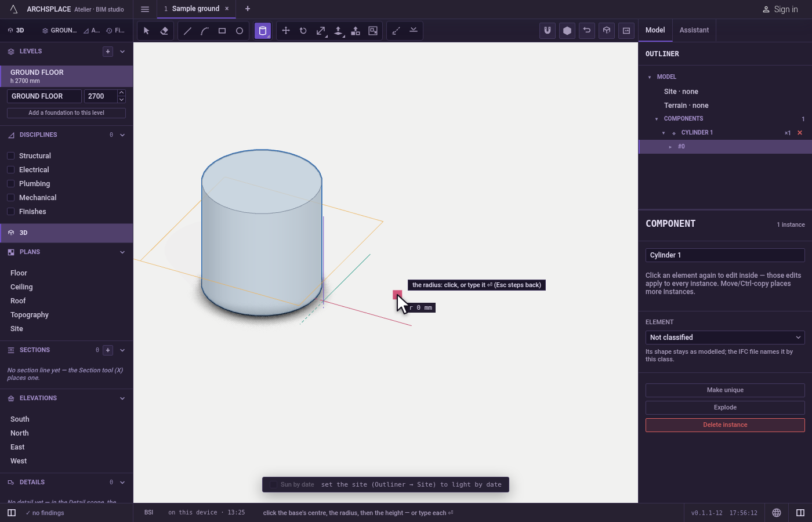This screenshot has width=812, height=522.
Task: Click the red Delete instance button
Action: pyautogui.click(x=725, y=425)
